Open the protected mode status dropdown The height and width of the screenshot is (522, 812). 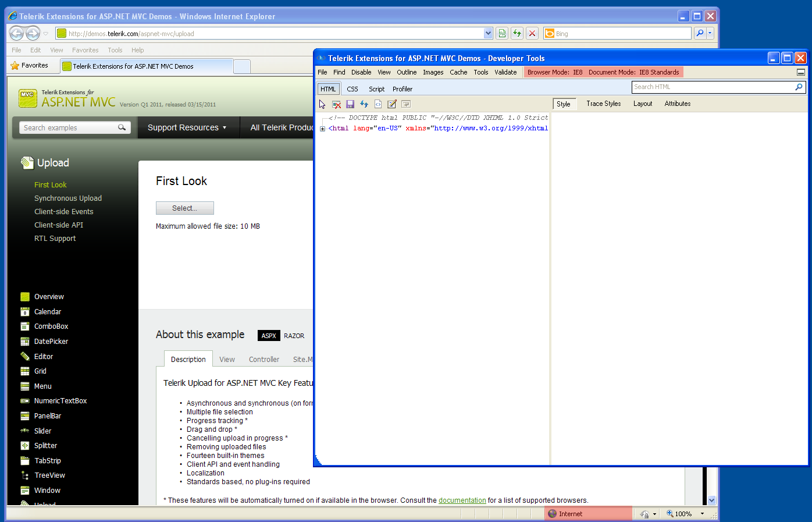coord(654,514)
